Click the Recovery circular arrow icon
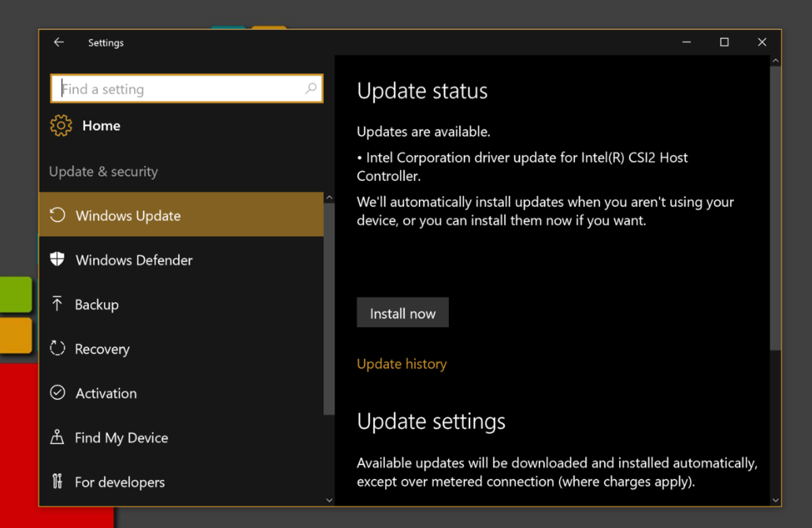812x528 pixels. (x=57, y=348)
